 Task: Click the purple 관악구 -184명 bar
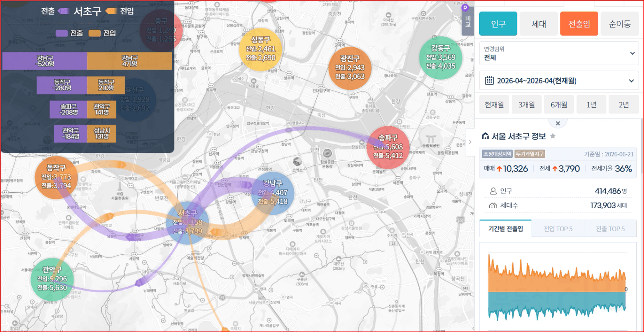[x=71, y=134]
